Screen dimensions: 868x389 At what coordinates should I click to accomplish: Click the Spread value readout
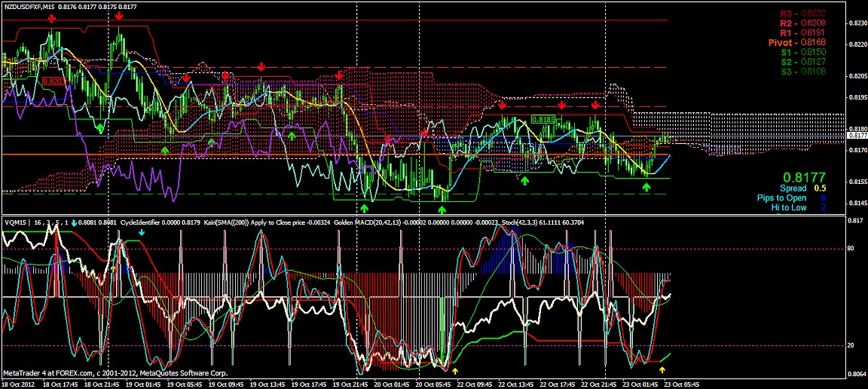click(x=803, y=188)
